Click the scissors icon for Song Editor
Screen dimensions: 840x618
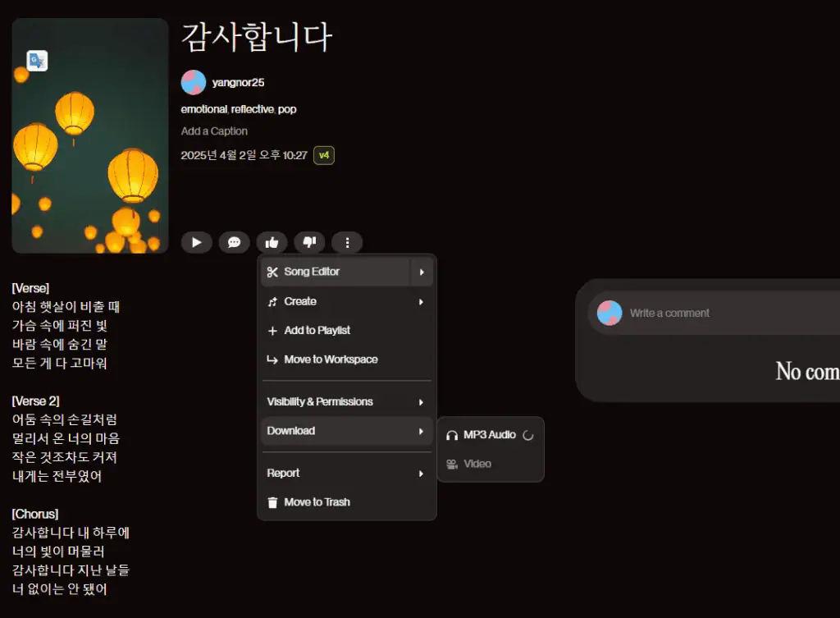[x=272, y=272]
